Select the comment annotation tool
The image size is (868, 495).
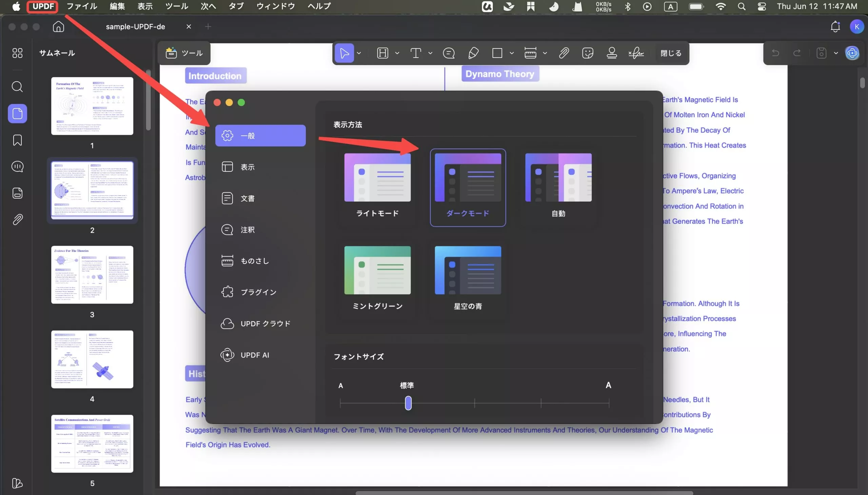coord(448,53)
